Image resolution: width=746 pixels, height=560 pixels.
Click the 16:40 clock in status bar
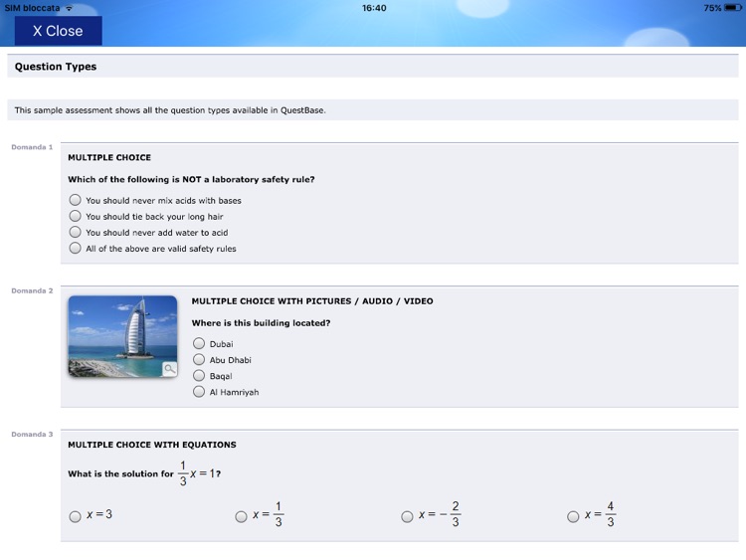coord(374,8)
